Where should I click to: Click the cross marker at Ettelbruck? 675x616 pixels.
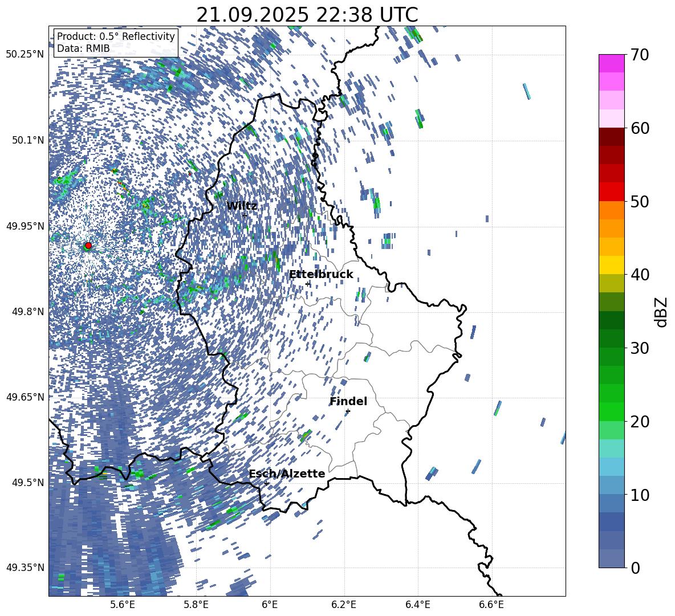tap(307, 284)
